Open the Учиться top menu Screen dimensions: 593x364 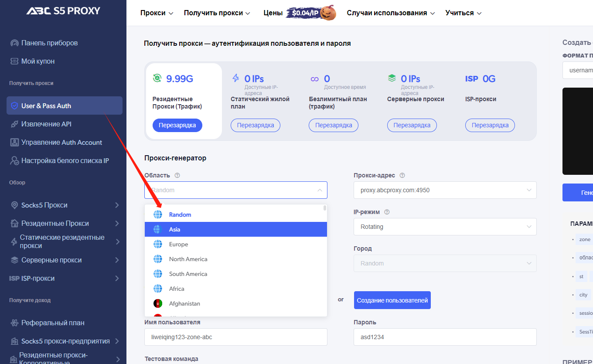coord(463,13)
